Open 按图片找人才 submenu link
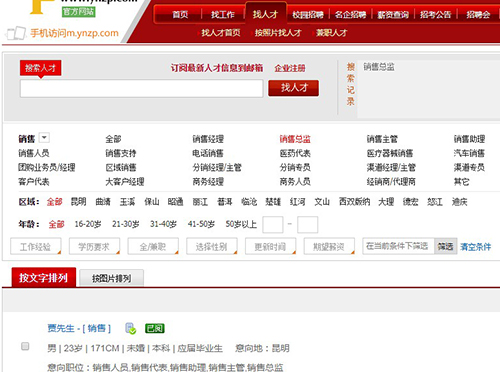 278,33
